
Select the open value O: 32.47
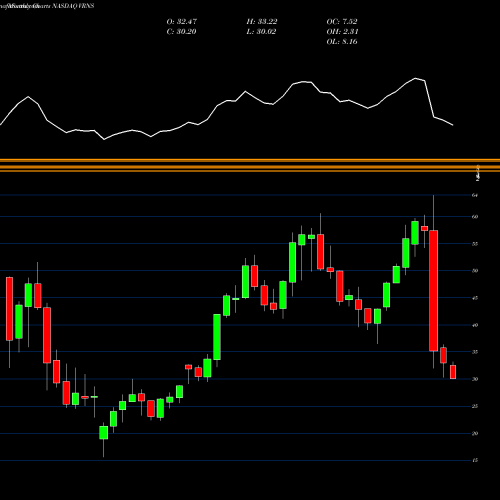[x=182, y=22]
